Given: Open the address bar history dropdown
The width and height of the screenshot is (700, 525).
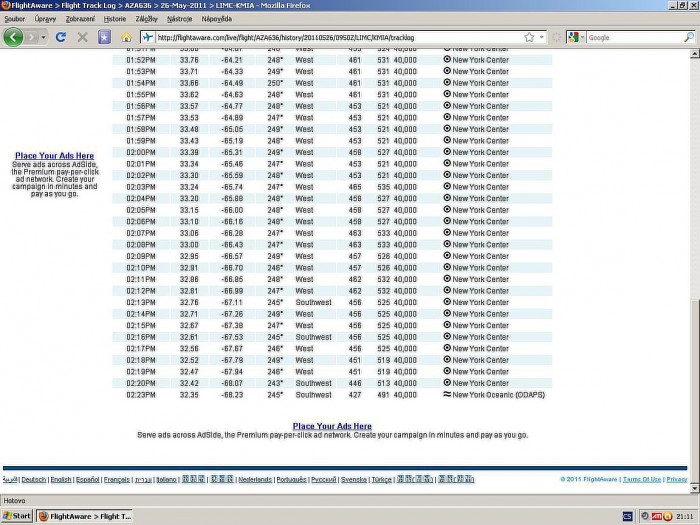Looking at the screenshot, I should pyautogui.click(x=542, y=38).
